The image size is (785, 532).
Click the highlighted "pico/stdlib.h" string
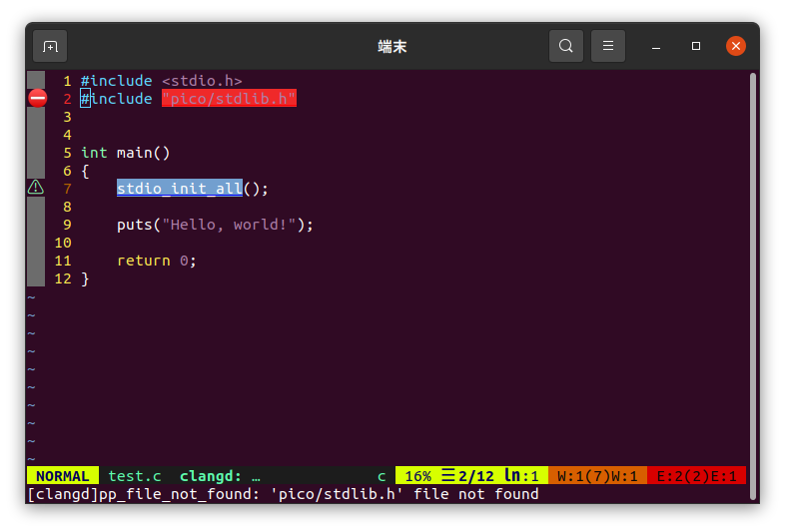pyautogui.click(x=229, y=99)
